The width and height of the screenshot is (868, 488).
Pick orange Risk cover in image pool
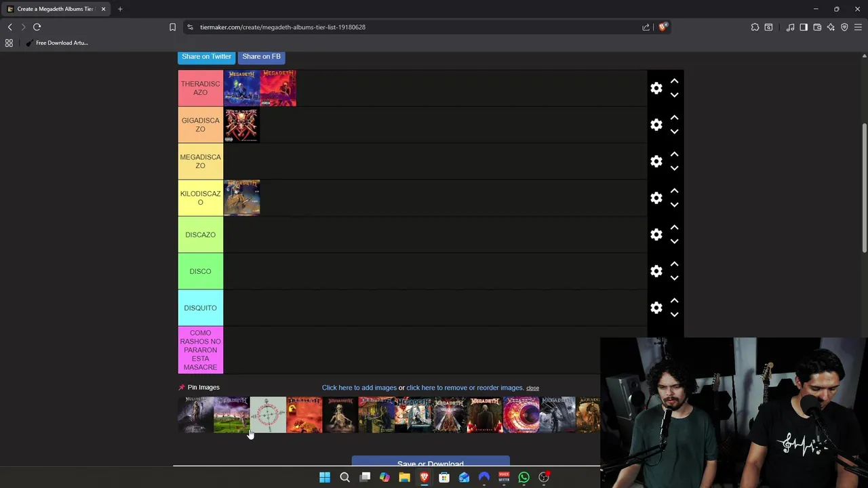[304, 415]
